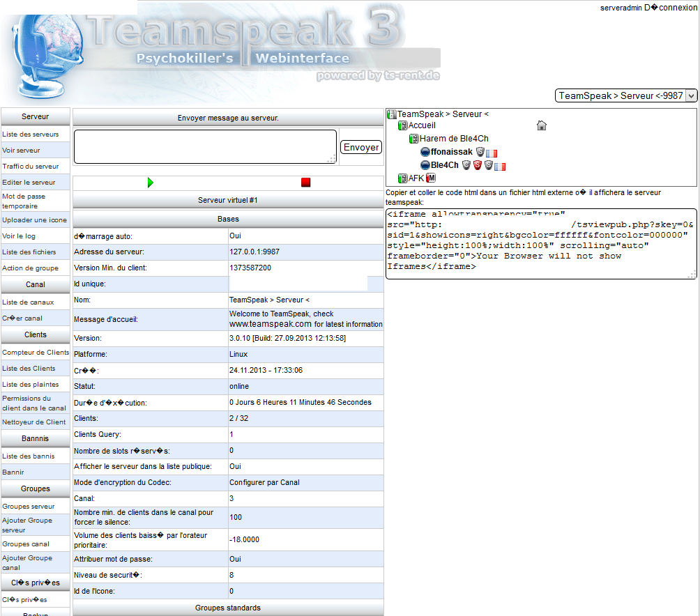Viewport: 700px width, 616px height.
Task: Click the green start server arrow
Action: click(x=151, y=183)
